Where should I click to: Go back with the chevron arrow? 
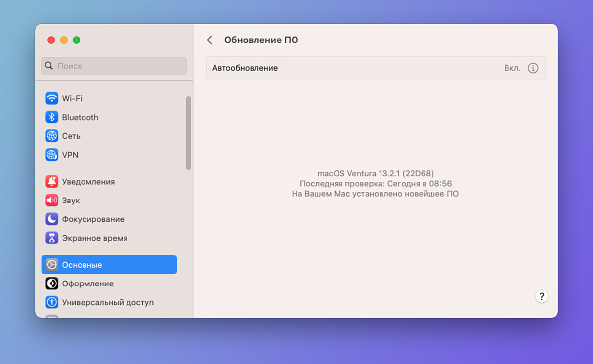[210, 40]
